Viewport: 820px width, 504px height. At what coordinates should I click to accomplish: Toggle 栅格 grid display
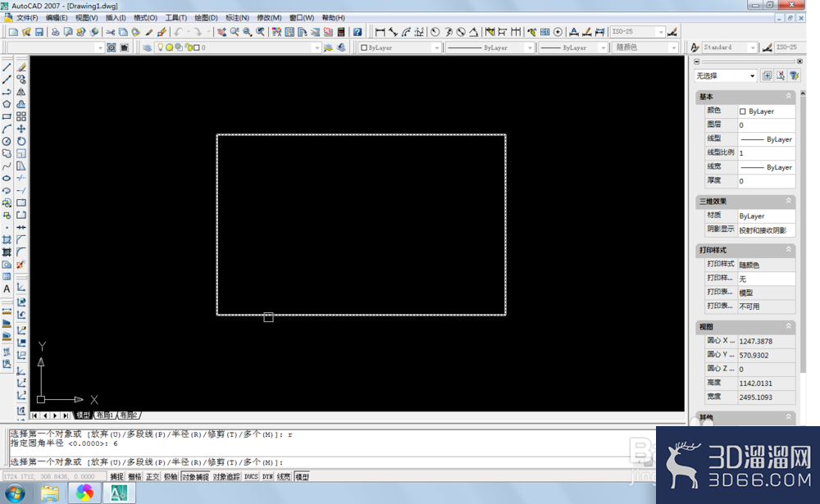point(135,476)
